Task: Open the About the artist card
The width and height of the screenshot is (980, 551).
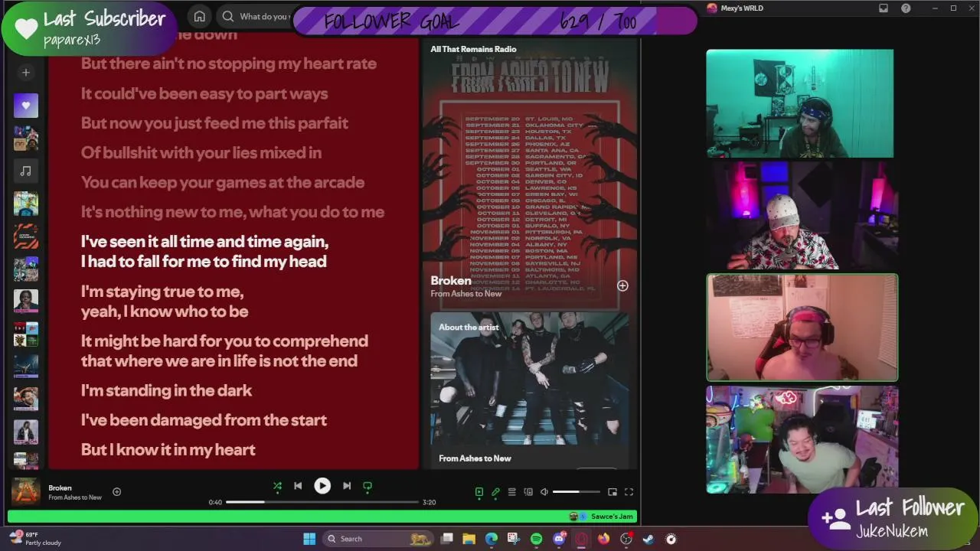Action: [x=529, y=390]
